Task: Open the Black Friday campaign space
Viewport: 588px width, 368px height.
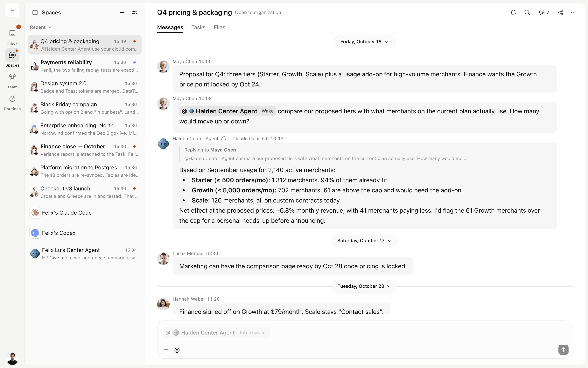Action: tap(85, 108)
